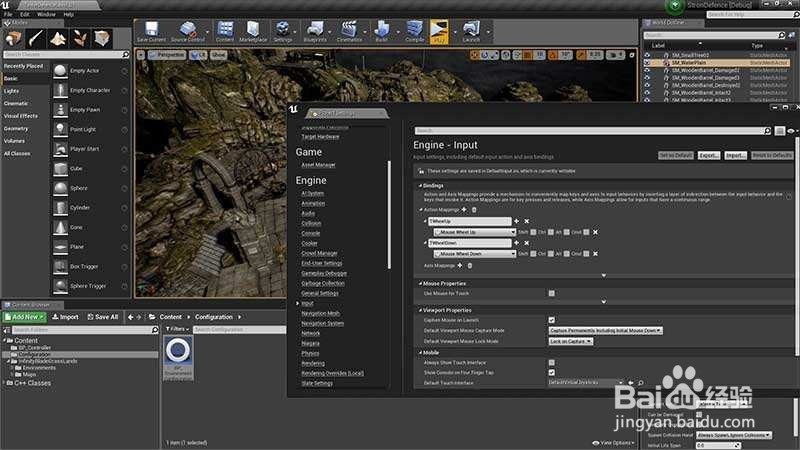This screenshot has height=450, width=800.
Task: Click Save Current in the main toolbar
Action: (151, 32)
